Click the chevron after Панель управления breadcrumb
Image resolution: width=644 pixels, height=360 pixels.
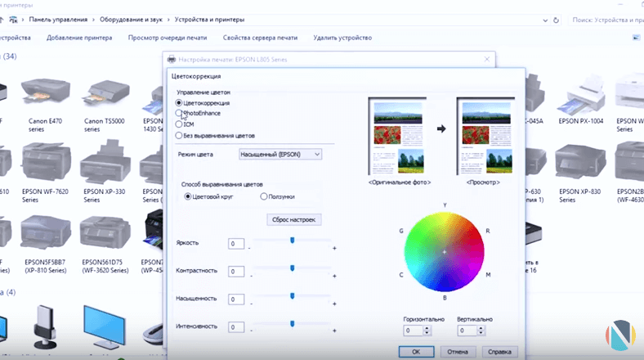point(94,20)
